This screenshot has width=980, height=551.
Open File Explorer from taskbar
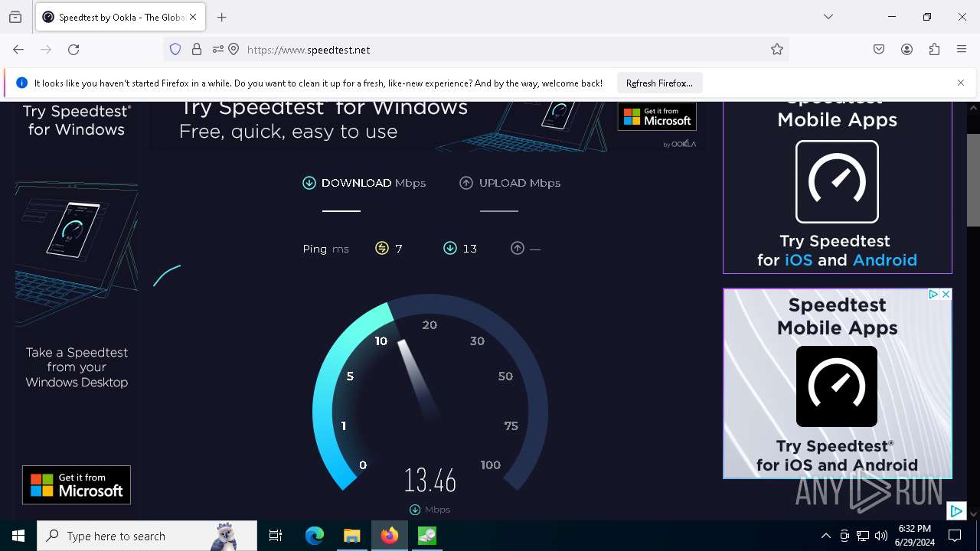(x=352, y=536)
